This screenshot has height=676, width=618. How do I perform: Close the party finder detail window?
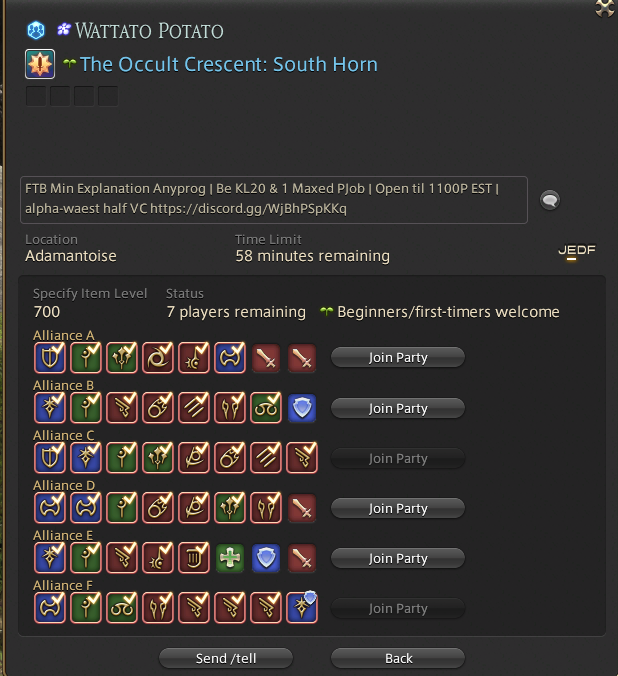605,8
